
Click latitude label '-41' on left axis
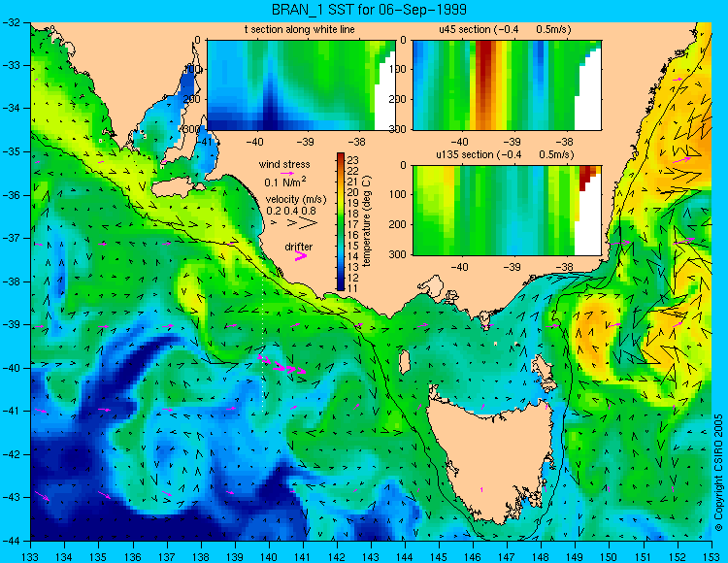(x=12, y=412)
